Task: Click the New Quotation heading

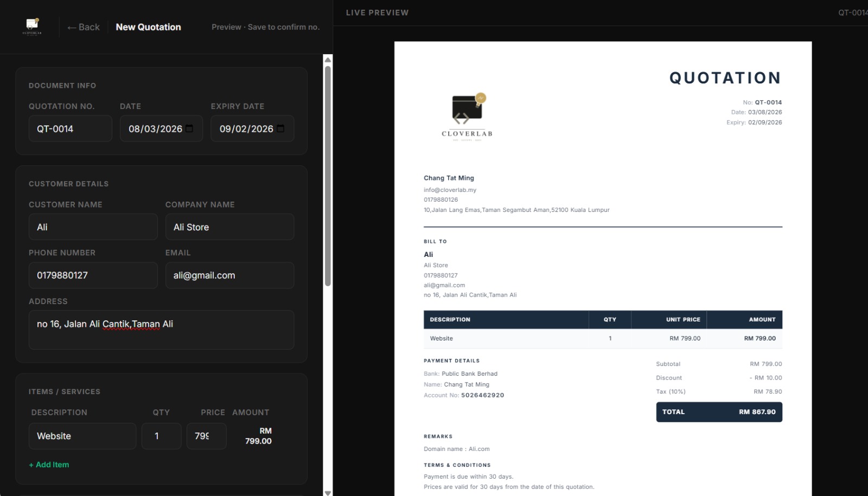Action: tap(148, 27)
